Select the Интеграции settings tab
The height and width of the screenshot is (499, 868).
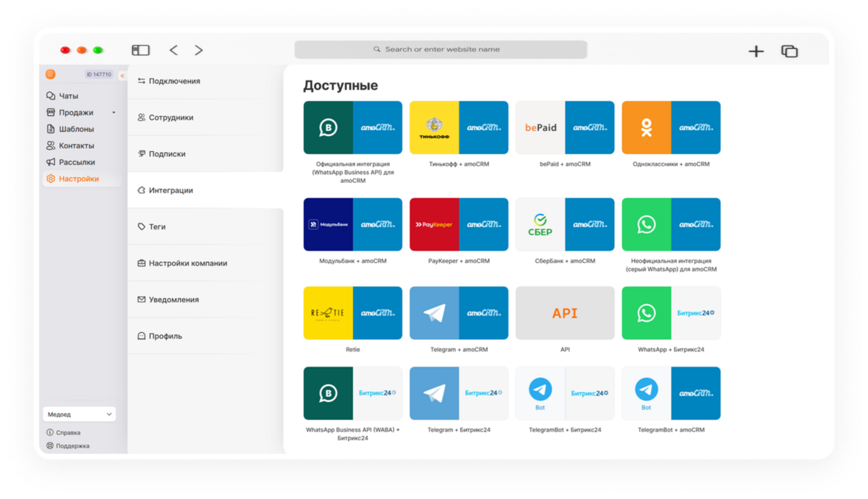tap(205, 190)
